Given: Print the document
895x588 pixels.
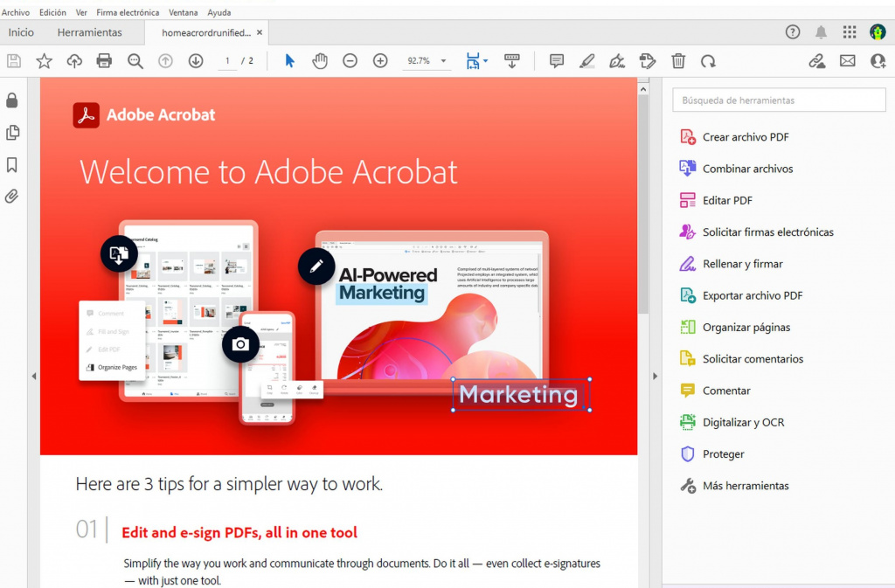Looking at the screenshot, I should click(105, 61).
